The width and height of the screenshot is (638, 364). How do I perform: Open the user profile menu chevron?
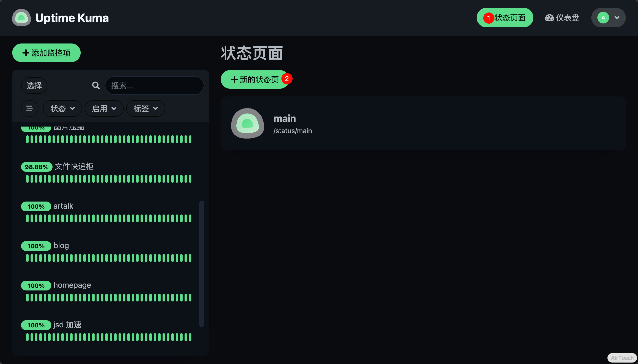617,18
